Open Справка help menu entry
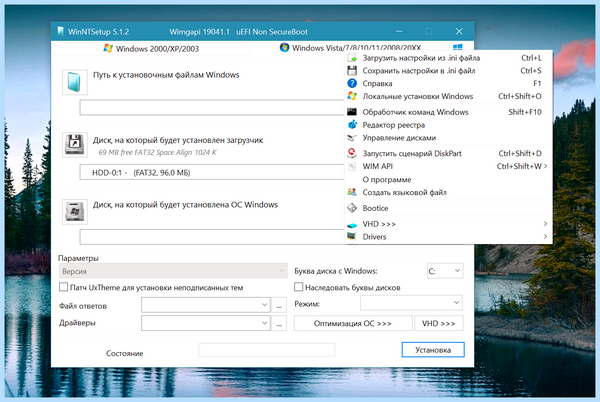600x402 pixels. (448, 83)
